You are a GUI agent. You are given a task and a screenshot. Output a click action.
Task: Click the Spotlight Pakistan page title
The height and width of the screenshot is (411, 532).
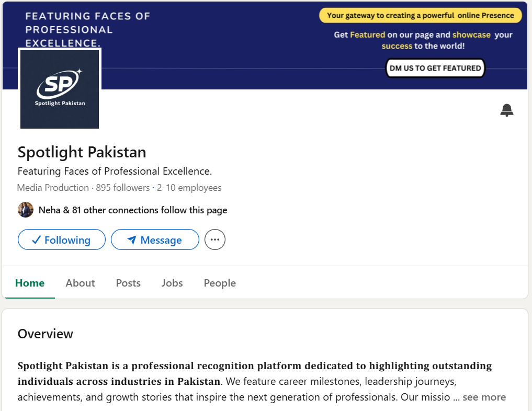click(x=82, y=152)
